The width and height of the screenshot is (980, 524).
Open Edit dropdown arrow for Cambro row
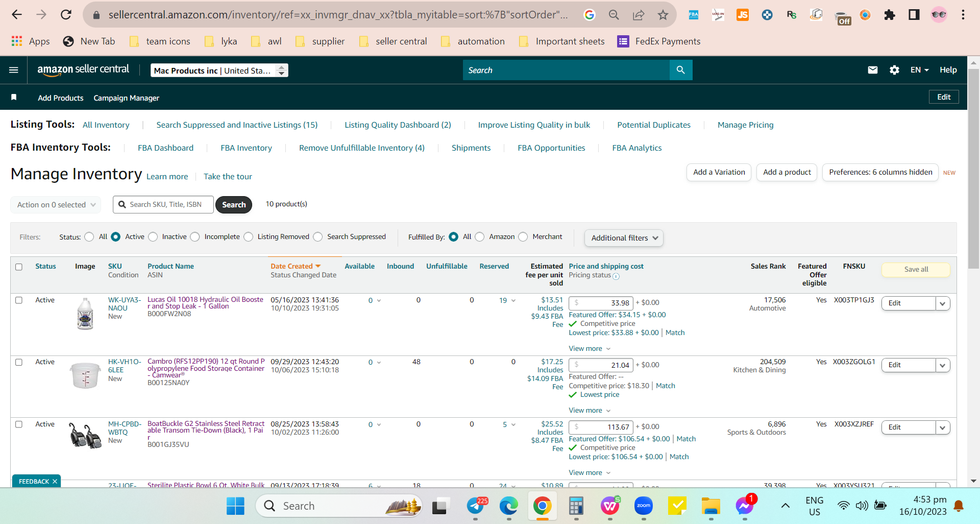[x=943, y=365]
